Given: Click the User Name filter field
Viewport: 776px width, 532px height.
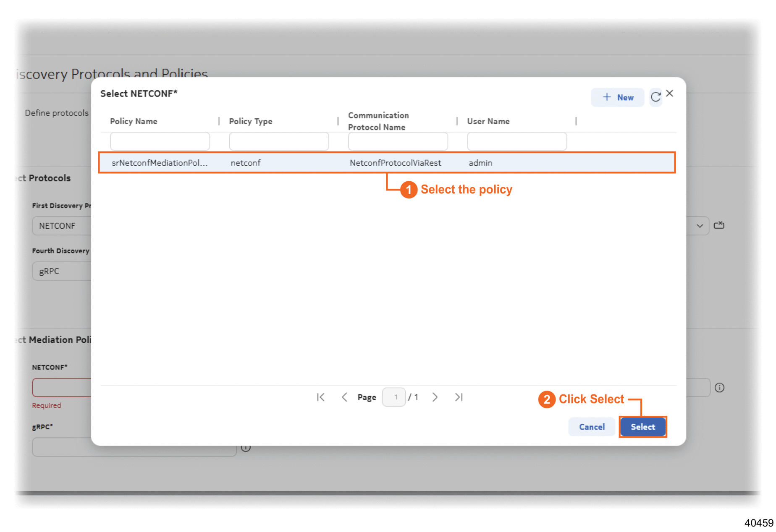Looking at the screenshot, I should pyautogui.click(x=516, y=141).
